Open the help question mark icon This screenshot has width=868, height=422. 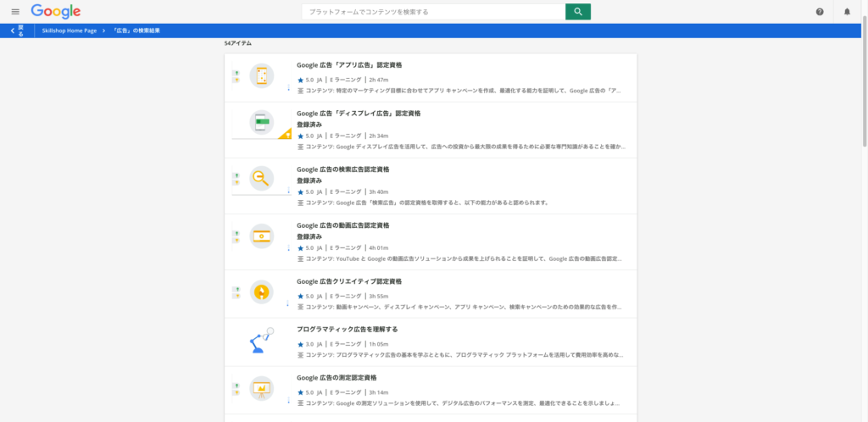(x=820, y=12)
